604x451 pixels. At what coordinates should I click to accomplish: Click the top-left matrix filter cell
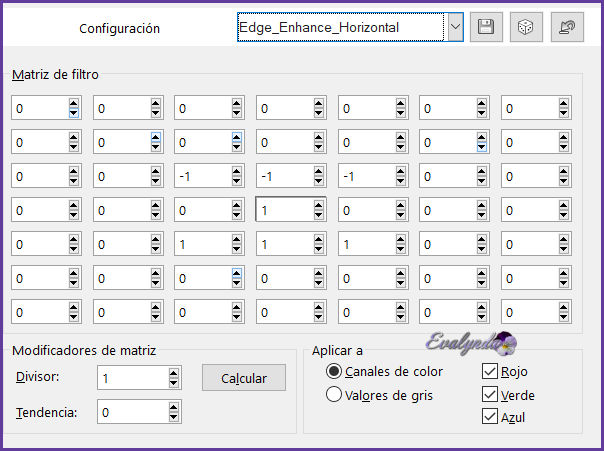(38, 107)
